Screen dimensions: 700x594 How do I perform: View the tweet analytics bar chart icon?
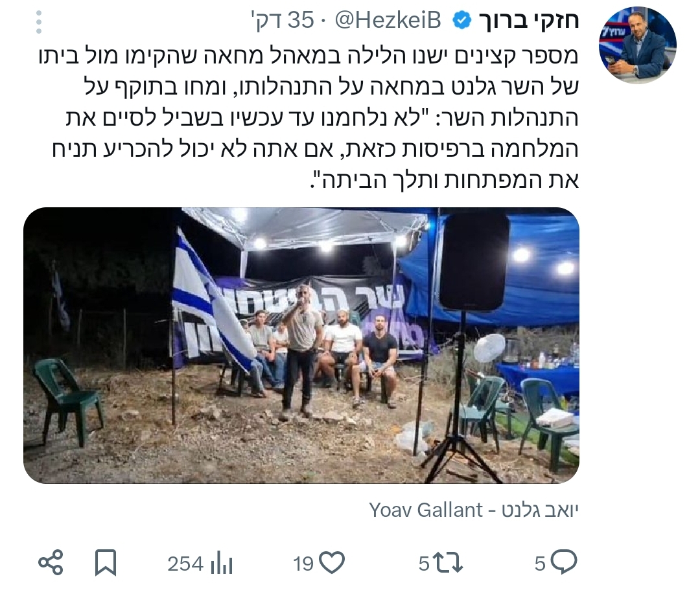[222, 563]
